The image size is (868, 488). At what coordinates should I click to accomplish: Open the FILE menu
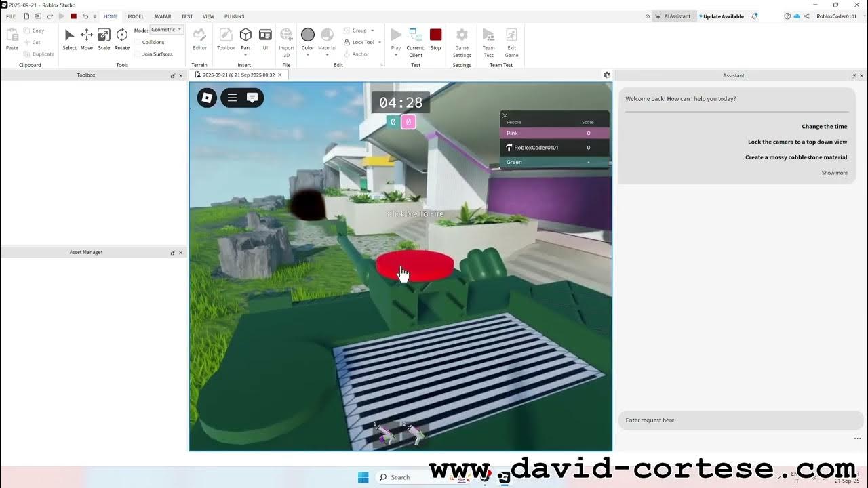[11, 16]
